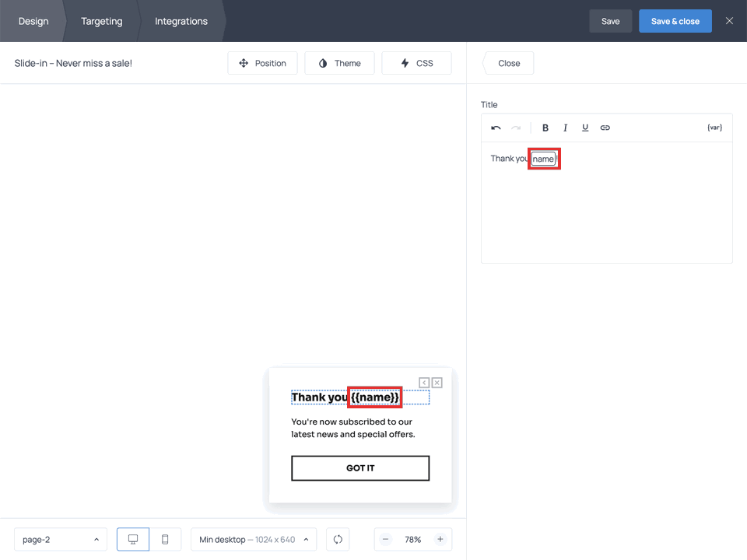Apply underline formatting to title text
747x560 pixels.
click(584, 128)
